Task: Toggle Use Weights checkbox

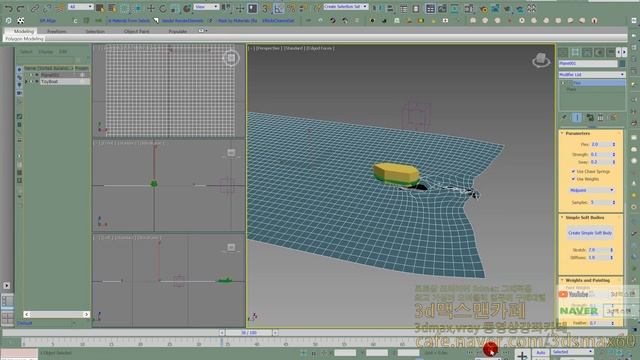Action: click(573, 179)
